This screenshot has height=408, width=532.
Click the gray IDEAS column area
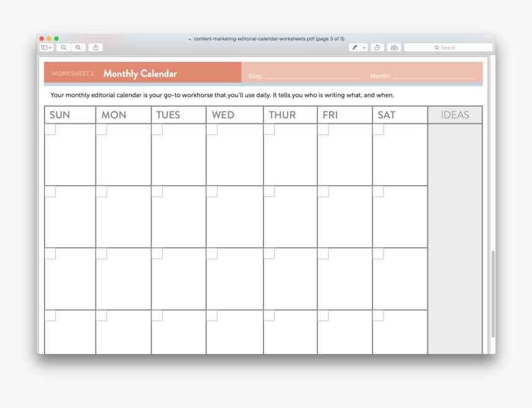[x=455, y=239]
